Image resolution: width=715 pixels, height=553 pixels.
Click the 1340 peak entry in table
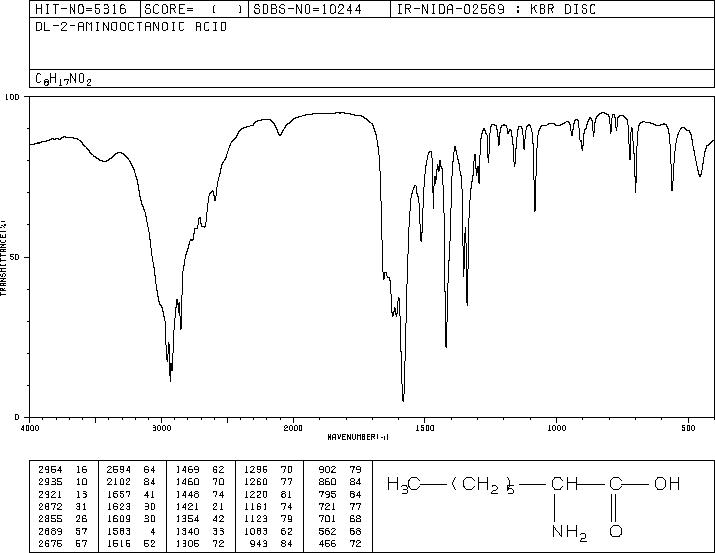[200, 531]
